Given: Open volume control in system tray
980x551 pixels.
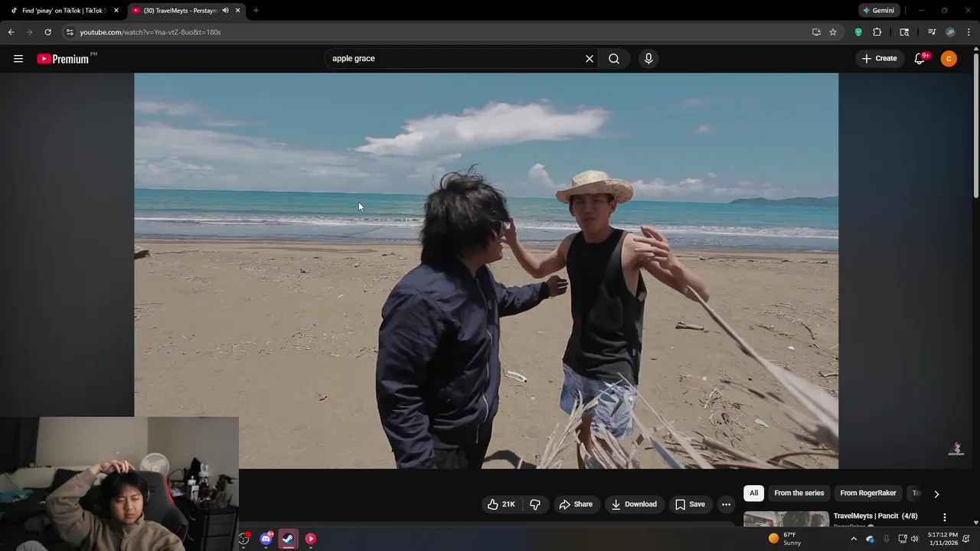Looking at the screenshot, I should (x=914, y=539).
